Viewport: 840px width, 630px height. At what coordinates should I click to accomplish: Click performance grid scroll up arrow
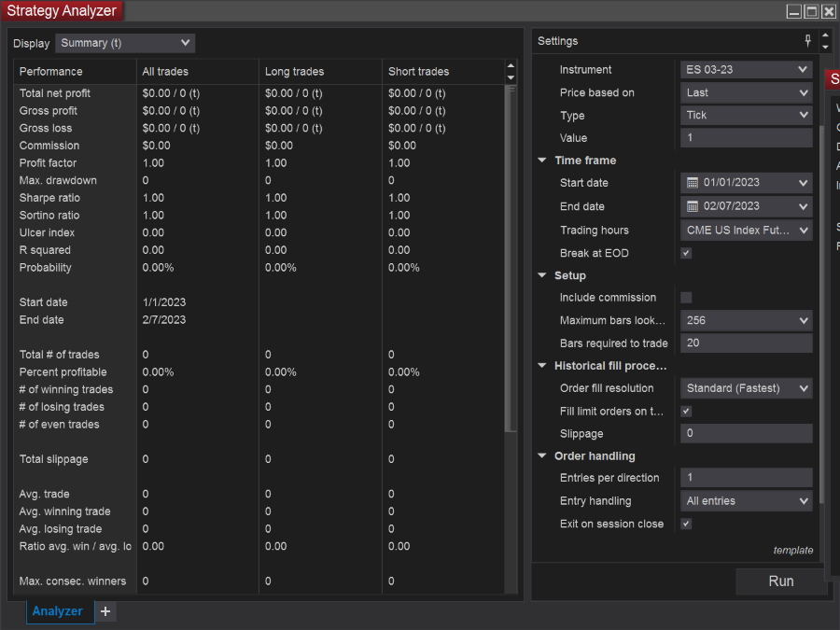[x=511, y=66]
